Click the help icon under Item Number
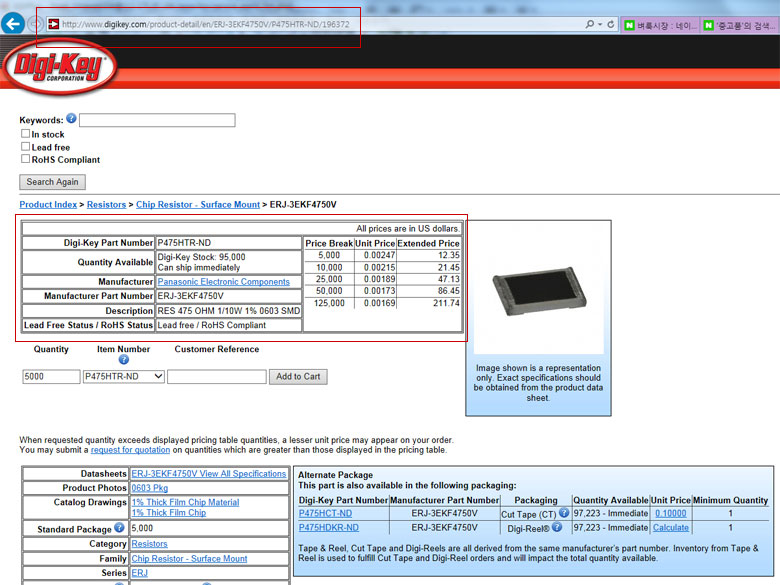The width and height of the screenshot is (780, 585). (123, 359)
